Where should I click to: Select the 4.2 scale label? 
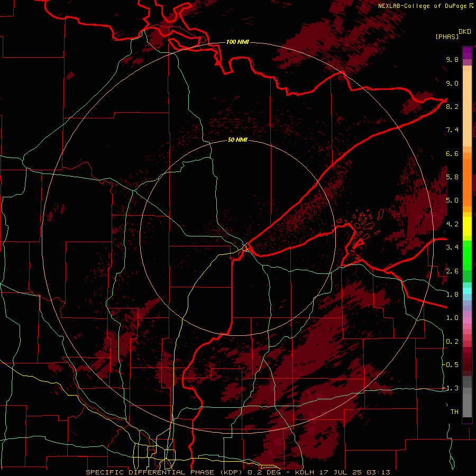tap(452, 224)
